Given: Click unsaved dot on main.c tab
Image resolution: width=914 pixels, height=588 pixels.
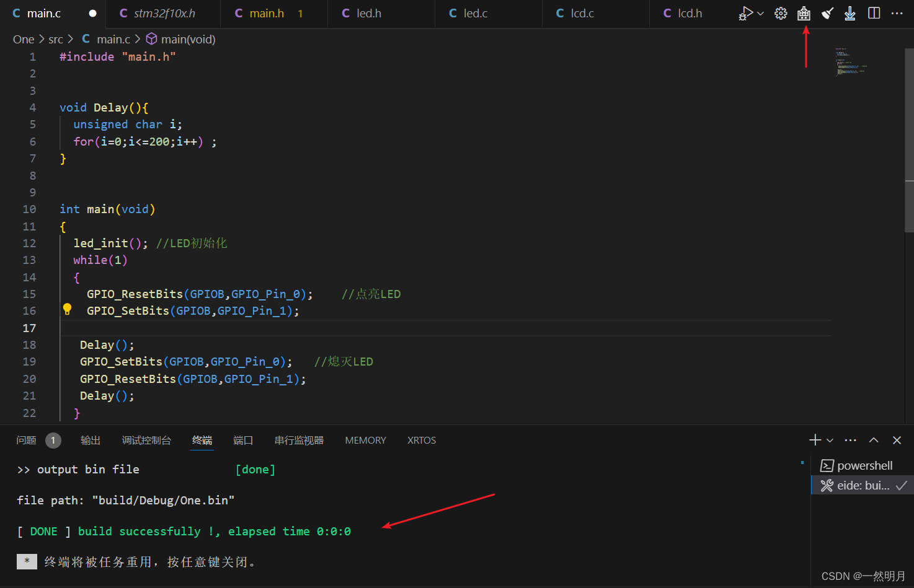Looking at the screenshot, I should point(92,14).
